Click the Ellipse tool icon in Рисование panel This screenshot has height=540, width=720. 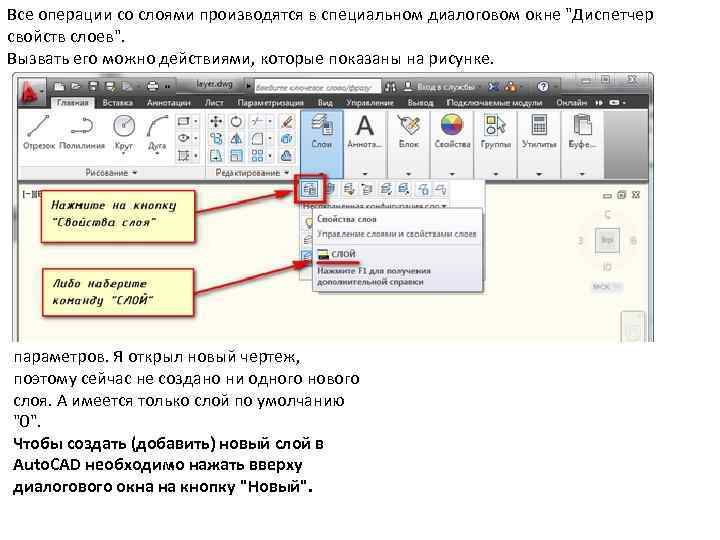183,138
